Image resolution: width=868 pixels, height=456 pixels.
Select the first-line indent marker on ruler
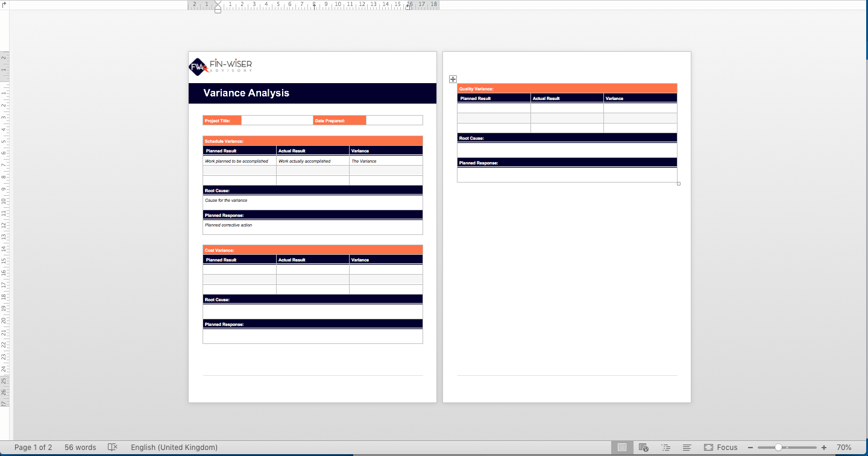click(x=218, y=2)
